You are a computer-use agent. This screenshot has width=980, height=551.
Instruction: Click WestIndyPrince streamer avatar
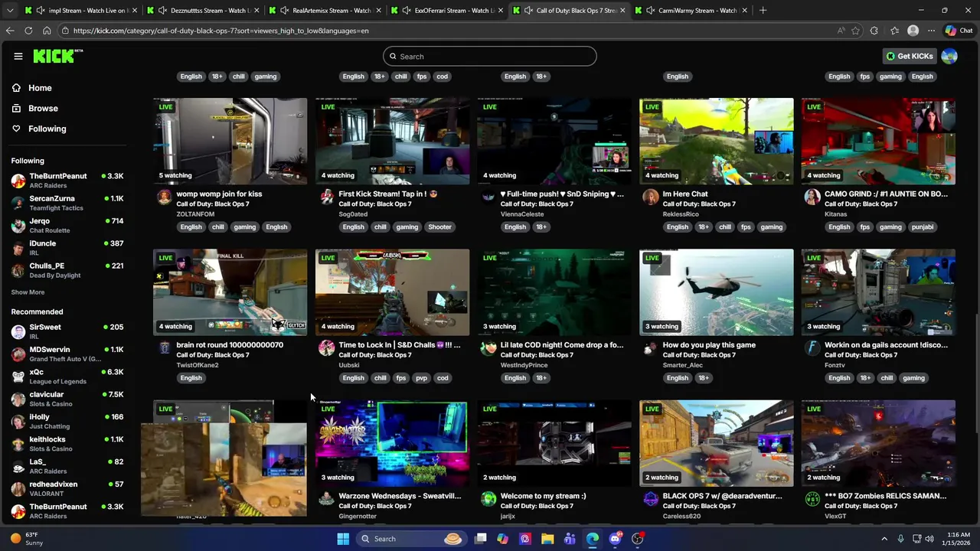tap(488, 348)
